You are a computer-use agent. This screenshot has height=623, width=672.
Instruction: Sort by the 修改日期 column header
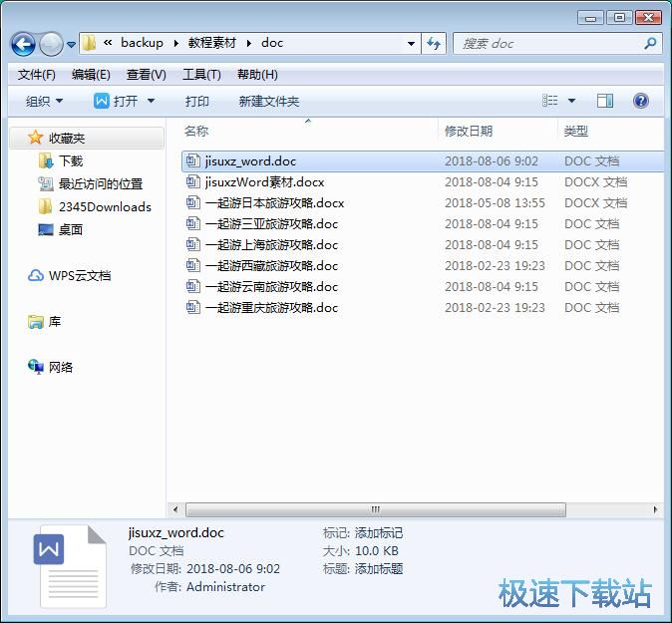pyautogui.click(x=469, y=131)
